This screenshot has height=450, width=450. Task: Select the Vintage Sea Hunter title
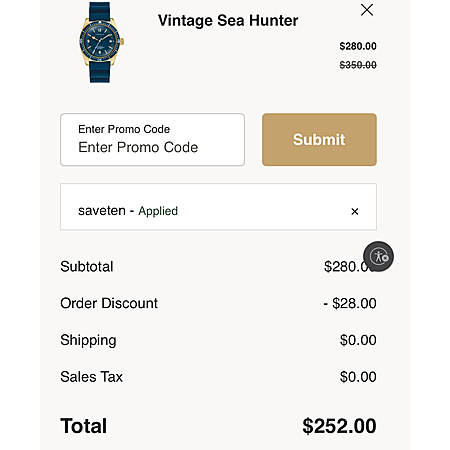click(x=228, y=21)
